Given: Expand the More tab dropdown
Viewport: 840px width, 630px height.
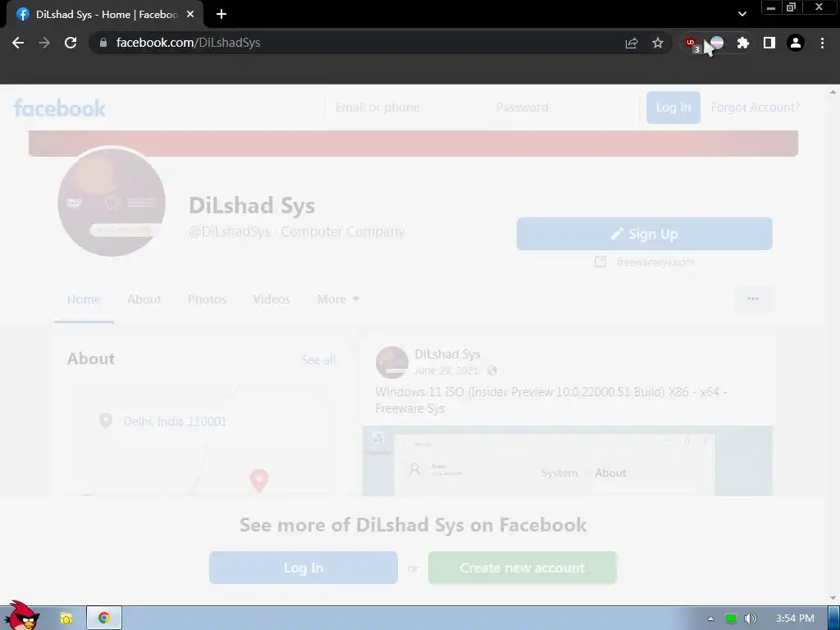Looking at the screenshot, I should coord(338,299).
